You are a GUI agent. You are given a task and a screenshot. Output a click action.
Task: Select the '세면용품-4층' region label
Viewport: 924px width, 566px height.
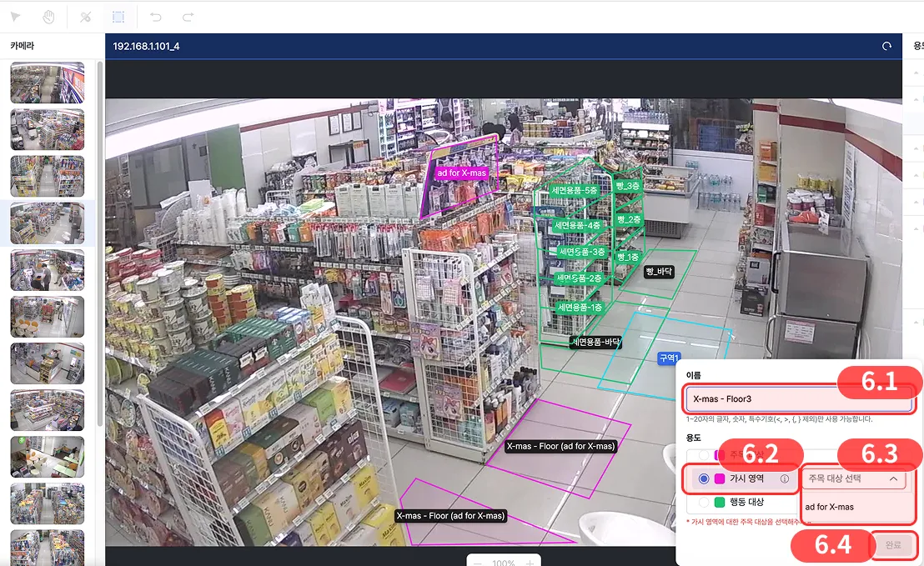(577, 226)
